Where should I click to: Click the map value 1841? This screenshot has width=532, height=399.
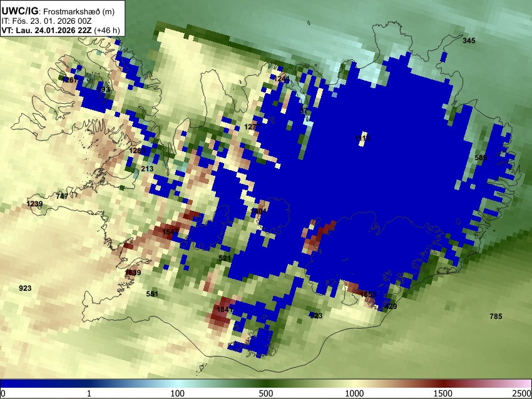point(224,310)
